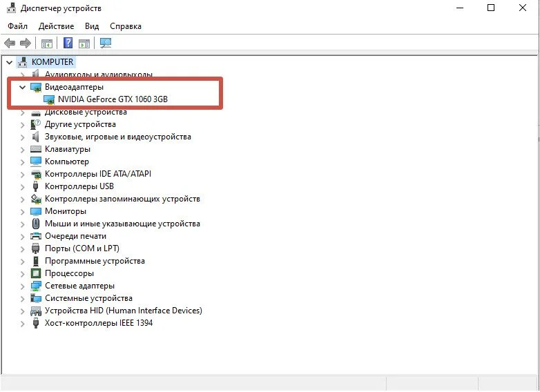540x392 pixels.
Task: Click the Сетевые адаптеры network icon
Action: point(36,286)
